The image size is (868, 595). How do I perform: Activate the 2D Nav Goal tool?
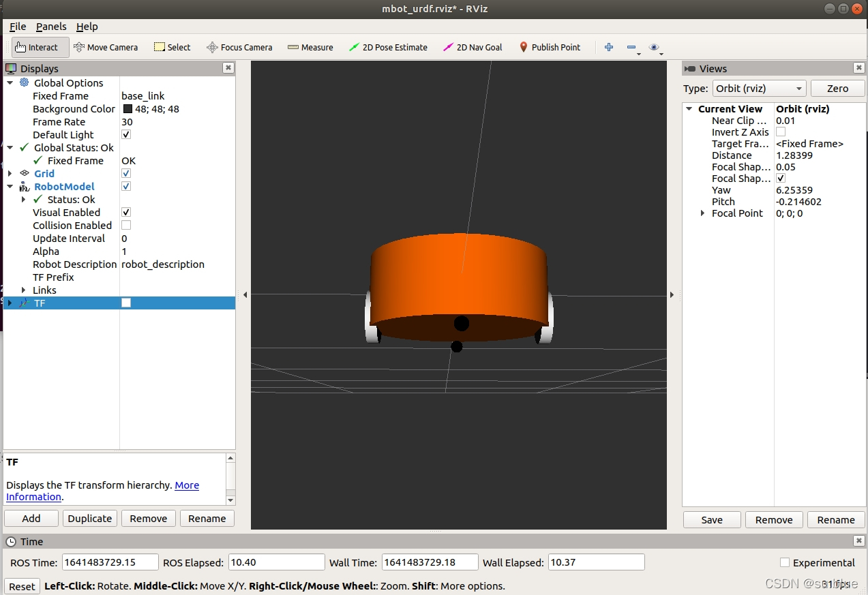[x=473, y=47]
